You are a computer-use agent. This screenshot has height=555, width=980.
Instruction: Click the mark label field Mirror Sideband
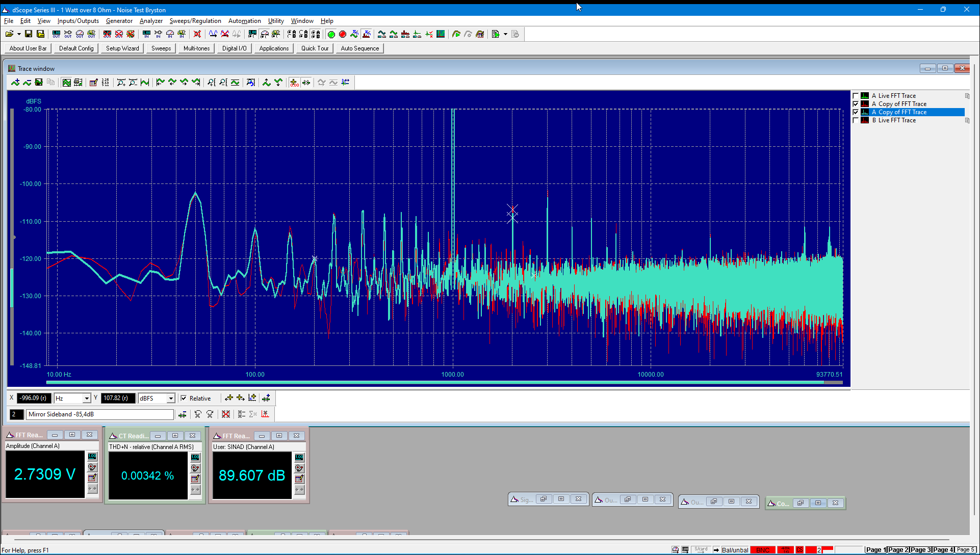(100, 414)
